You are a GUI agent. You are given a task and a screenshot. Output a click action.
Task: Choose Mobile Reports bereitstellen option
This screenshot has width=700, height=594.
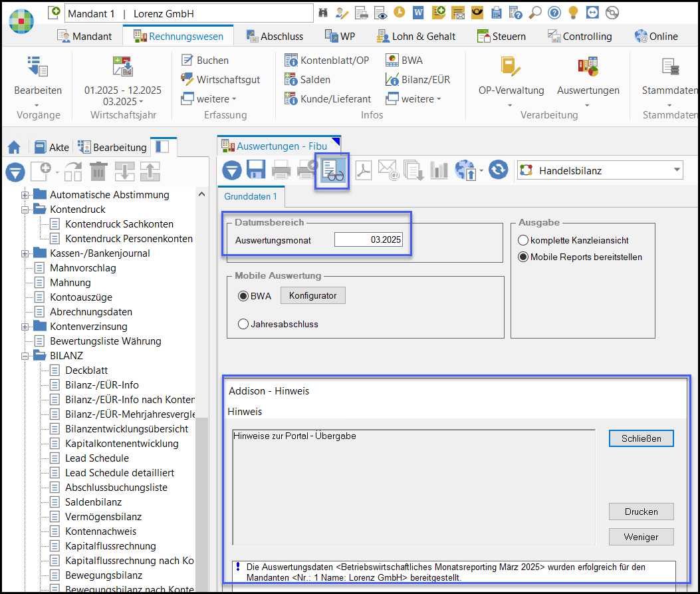(523, 257)
